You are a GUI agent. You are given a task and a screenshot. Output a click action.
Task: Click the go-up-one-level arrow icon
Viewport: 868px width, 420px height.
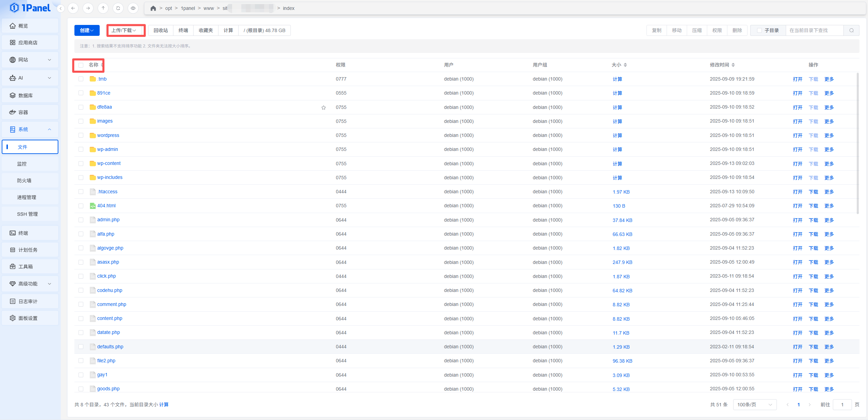(x=103, y=8)
